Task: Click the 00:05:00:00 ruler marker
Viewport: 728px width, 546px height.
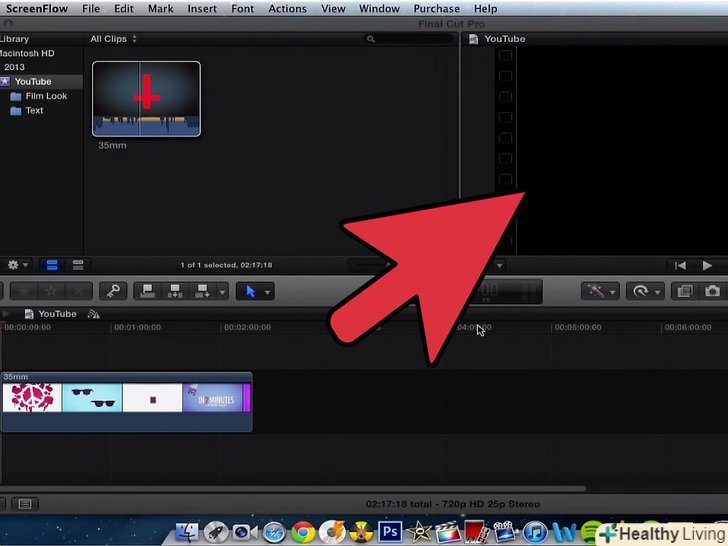Action: tap(578, 327)
